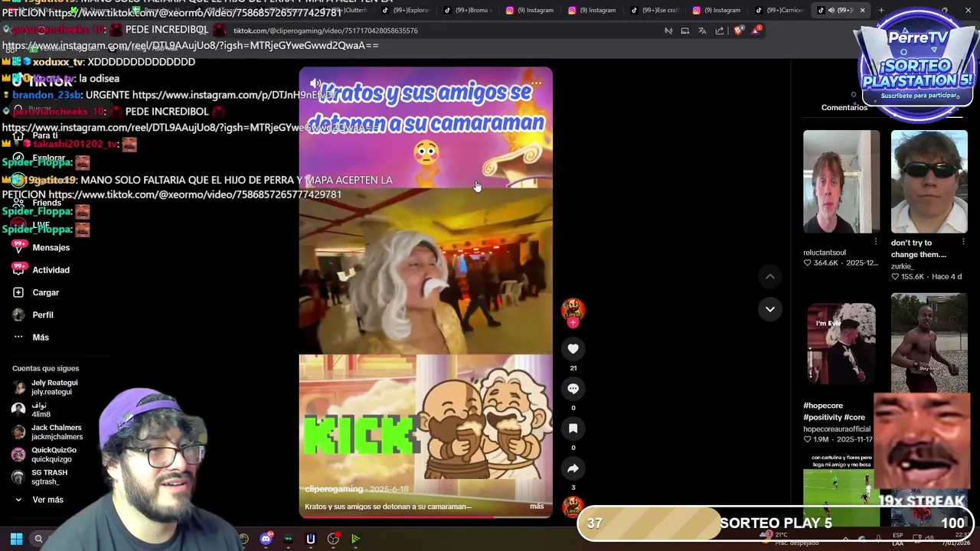Image resolution: width=980 pixels, height=551 pixels.
Task: Like the video with the heart icon
Action: (573, 349)
